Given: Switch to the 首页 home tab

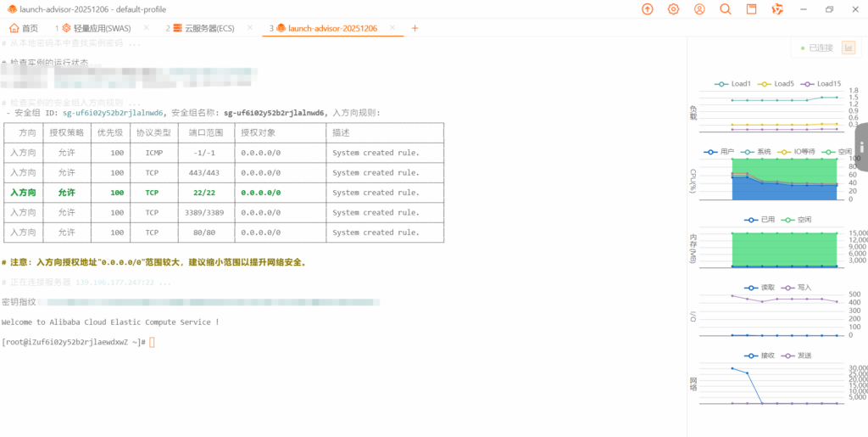Looking at the screenshot, I should click(24, 28).
